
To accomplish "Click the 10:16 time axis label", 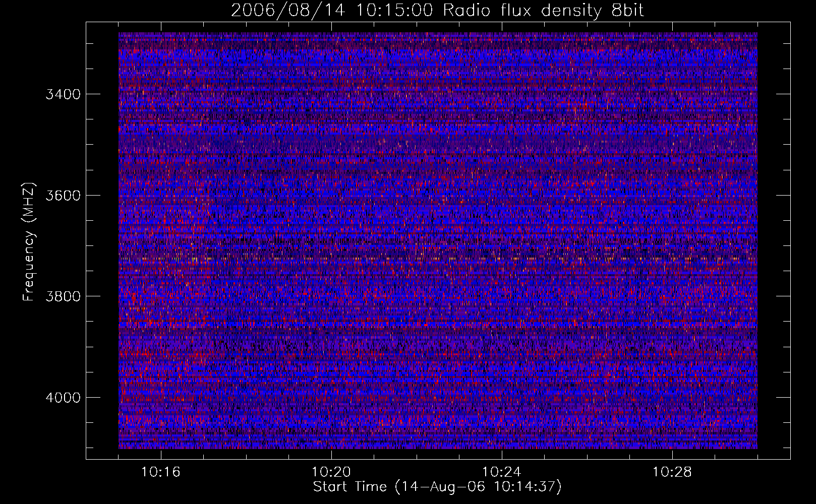I will pos(161,472).
